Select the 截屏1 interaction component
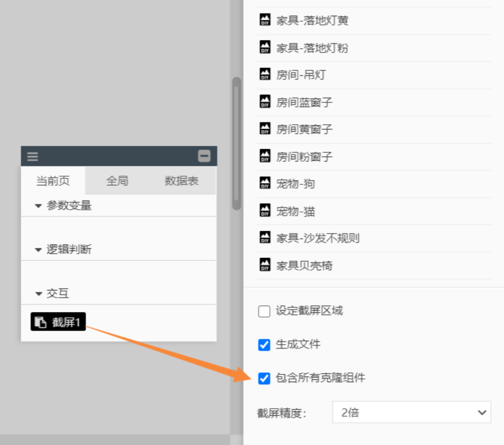 click(x=58, y=322)
